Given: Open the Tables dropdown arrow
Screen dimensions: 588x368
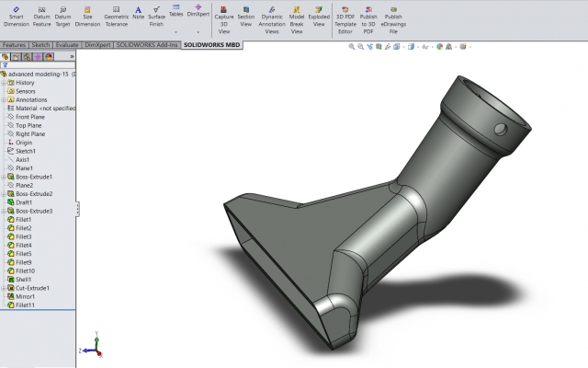Looking at the screenshot, I should click(x=175, y=32).
